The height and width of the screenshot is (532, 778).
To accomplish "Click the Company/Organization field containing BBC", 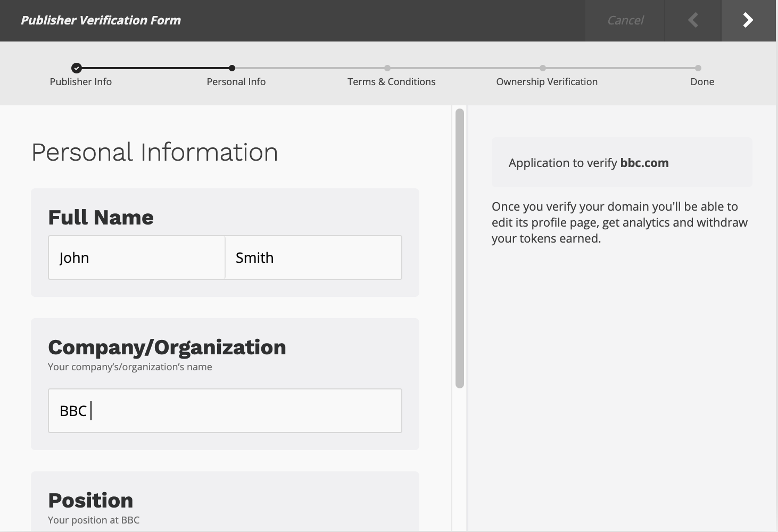I will pos(225,411).
